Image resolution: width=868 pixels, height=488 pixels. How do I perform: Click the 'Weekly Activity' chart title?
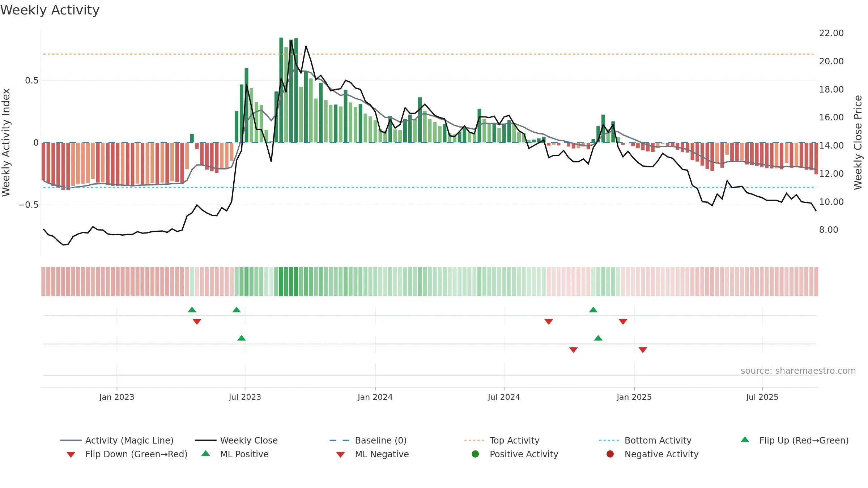tap(50, 10)
